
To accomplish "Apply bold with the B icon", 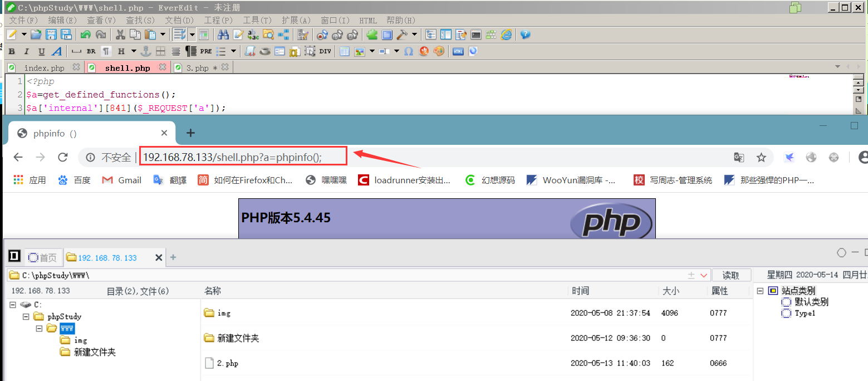I will (x=11, y=51).
